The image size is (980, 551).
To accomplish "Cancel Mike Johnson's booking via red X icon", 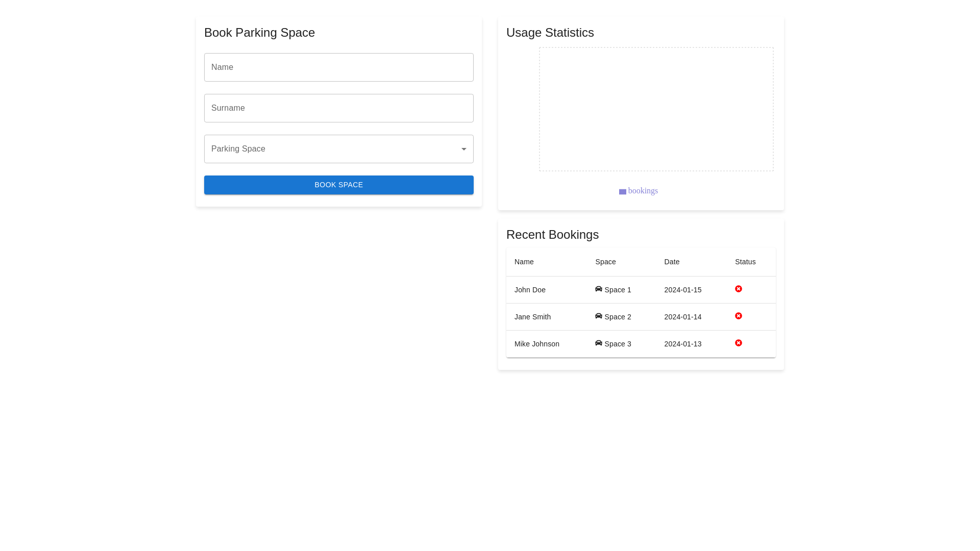I will pyautogui.click(x=739, y=343).
